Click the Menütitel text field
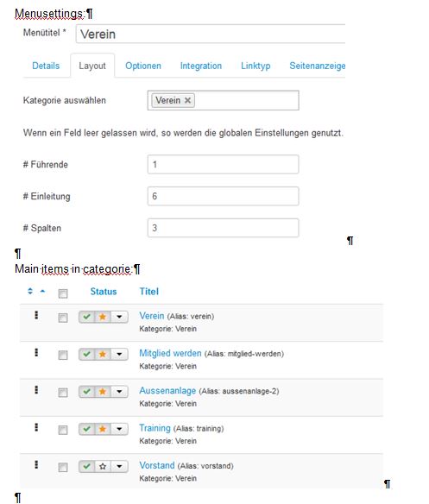The width and height of the screenshot is (429, 504). tap(211, 34)
